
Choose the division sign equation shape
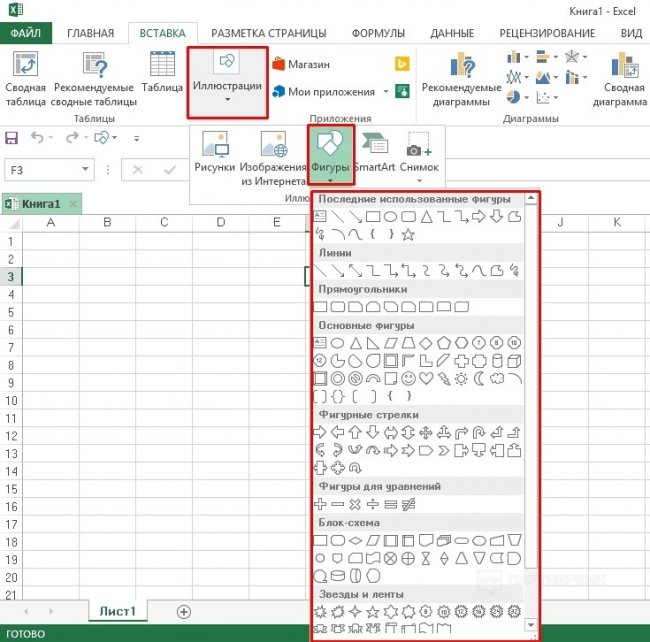pyautogui.click(x=374, y=504)
